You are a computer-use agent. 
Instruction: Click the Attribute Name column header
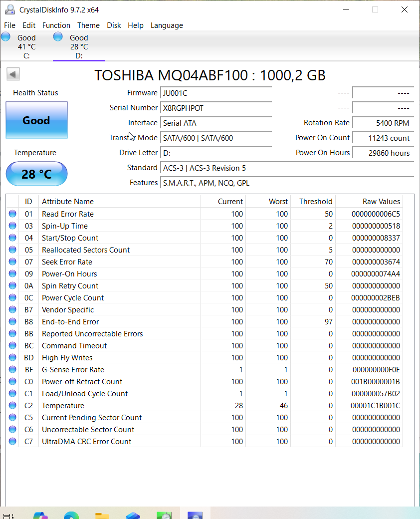[x=120, y=201]
